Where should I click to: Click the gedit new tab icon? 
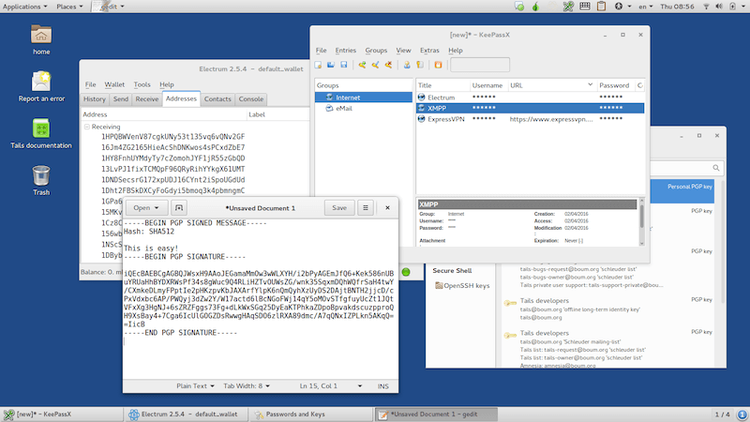coord(179,207)
